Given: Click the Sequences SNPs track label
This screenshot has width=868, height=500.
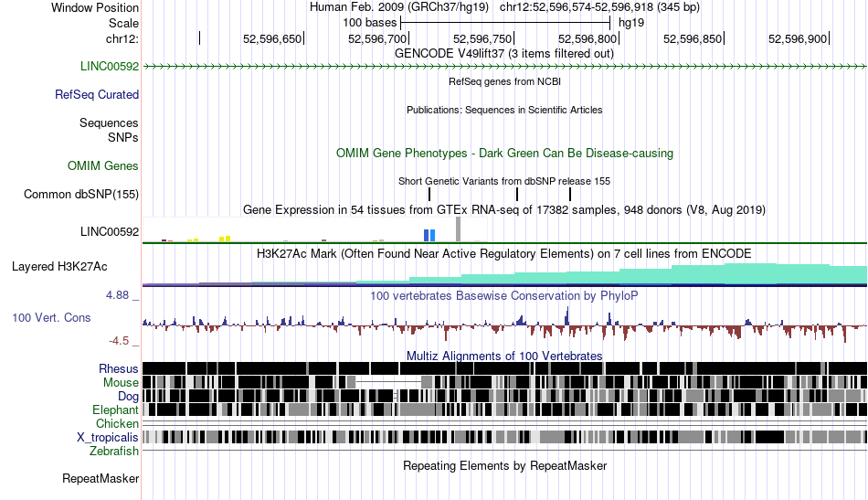Looking at the screenshot, I should [x=109, y=130].
